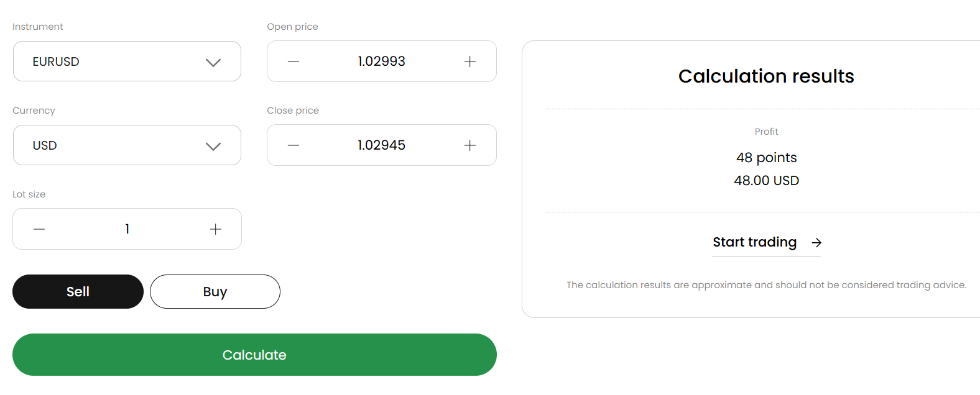Click the arrow icon beside Start trading
The image size is (980, 395).
coord(816,243)
